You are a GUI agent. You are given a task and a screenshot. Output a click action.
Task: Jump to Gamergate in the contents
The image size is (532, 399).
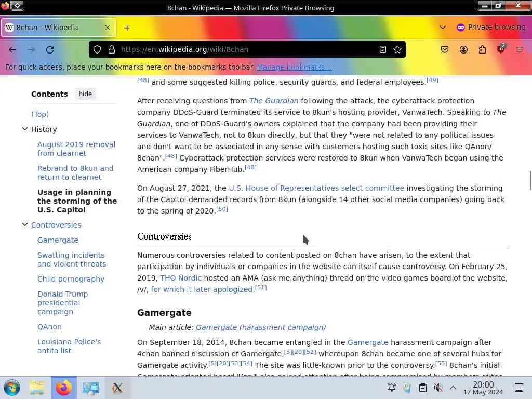(58, 240)
